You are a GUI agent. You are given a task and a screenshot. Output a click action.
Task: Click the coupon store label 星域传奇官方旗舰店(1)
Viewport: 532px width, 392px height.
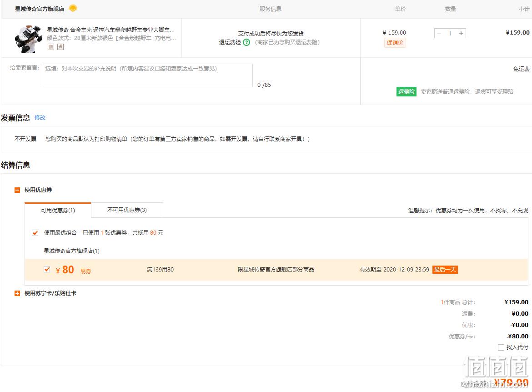(71, 251)
